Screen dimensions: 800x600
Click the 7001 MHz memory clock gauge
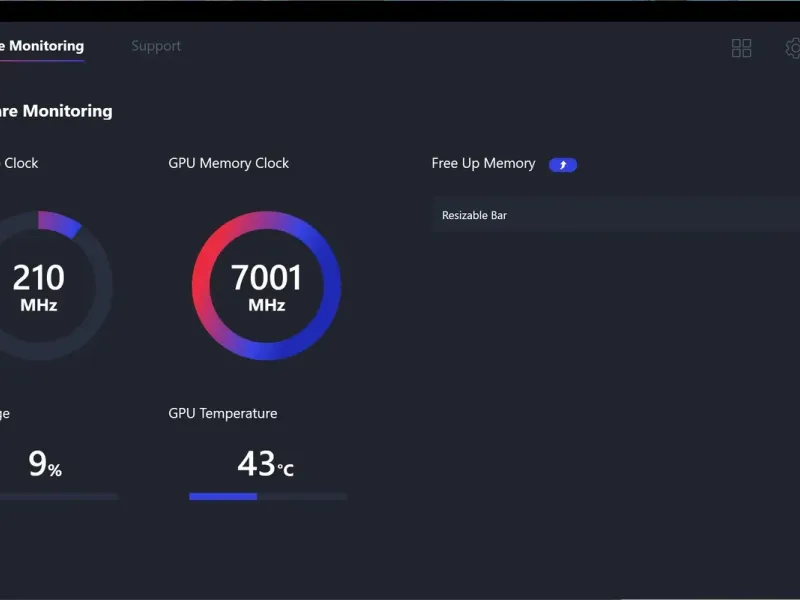pyautogui.click(x=266, y=286)
